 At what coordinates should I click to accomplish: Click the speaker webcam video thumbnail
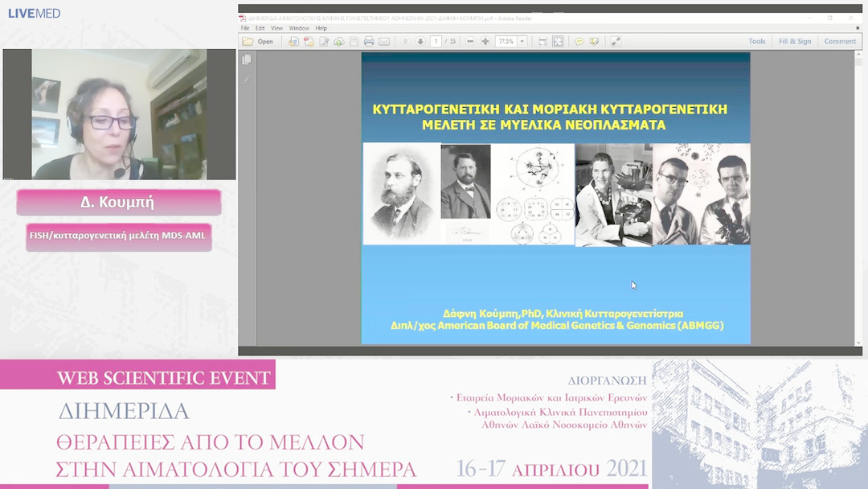coord(119,114)
